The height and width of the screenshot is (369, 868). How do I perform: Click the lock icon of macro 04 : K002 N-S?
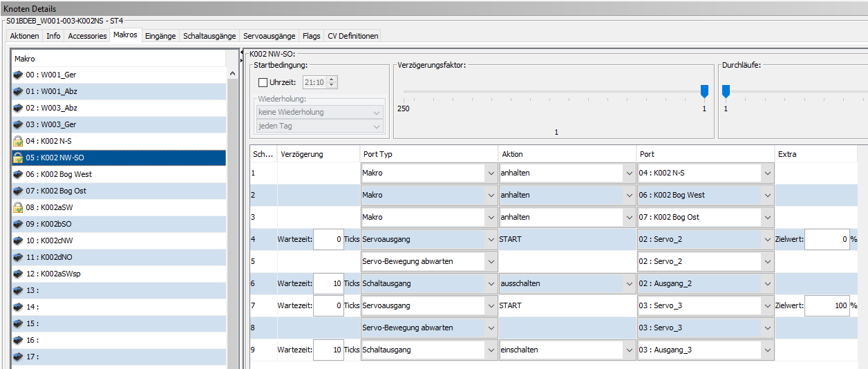click(x=18, y=141)
